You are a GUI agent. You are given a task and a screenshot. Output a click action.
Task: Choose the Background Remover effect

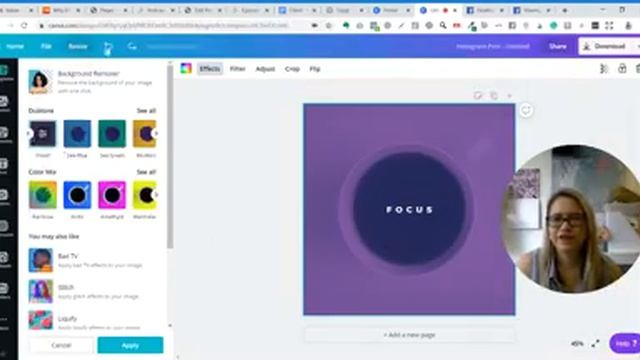coord(92,81)
